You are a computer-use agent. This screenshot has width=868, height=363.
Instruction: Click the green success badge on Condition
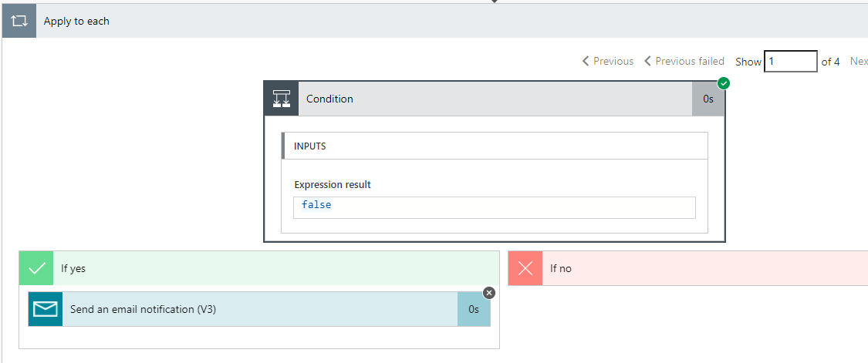pos(724,82)
